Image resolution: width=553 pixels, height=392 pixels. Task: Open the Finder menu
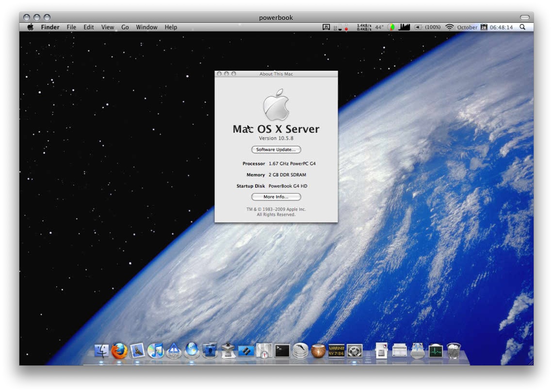(50, 27)
